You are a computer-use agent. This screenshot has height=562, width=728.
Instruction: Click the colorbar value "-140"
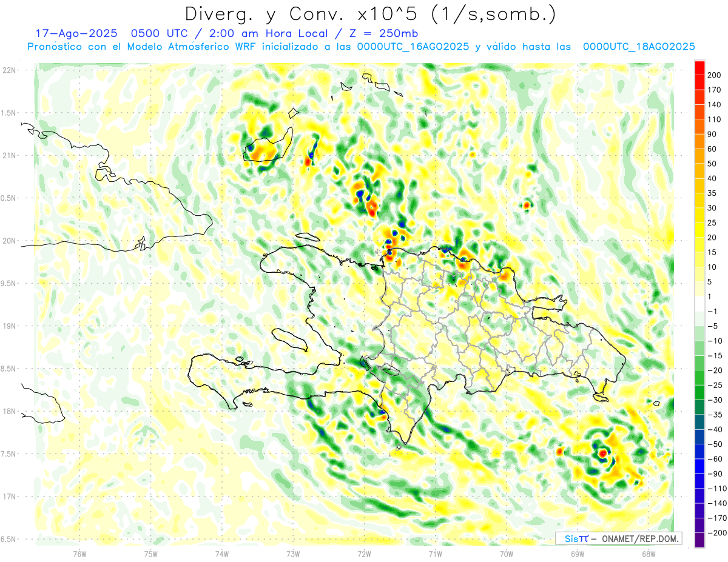coord(716,503)
